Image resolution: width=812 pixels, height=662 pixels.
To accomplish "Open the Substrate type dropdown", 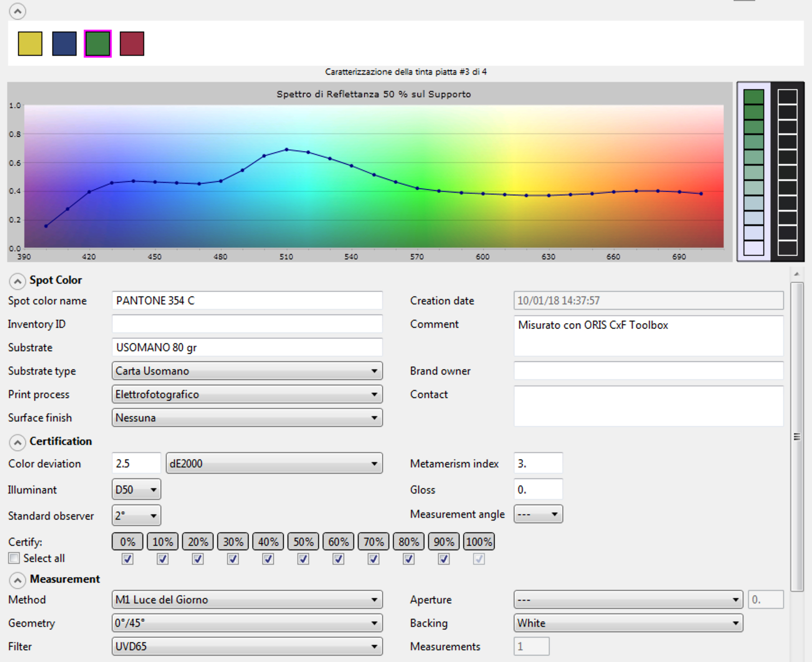I will (247, 371).
